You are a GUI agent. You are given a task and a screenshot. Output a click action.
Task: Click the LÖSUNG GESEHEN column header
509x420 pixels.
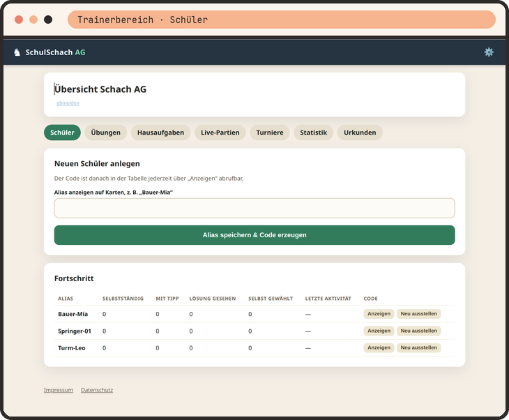(x=213, y=299)
